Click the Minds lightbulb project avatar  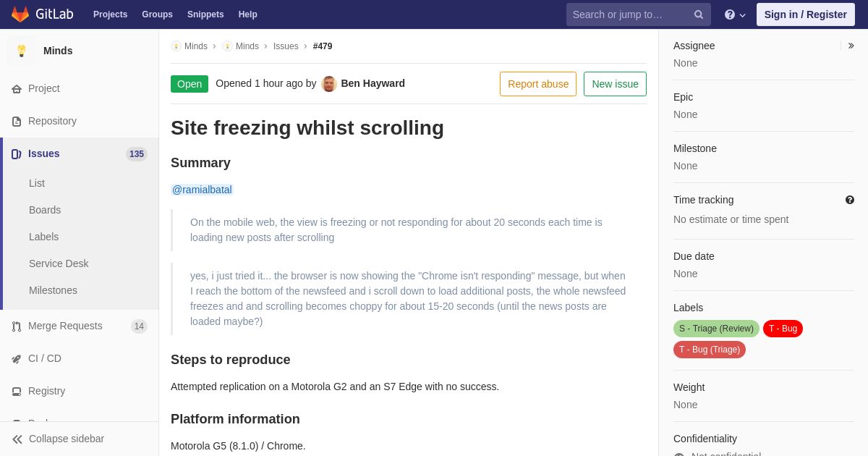pos(22,51)
